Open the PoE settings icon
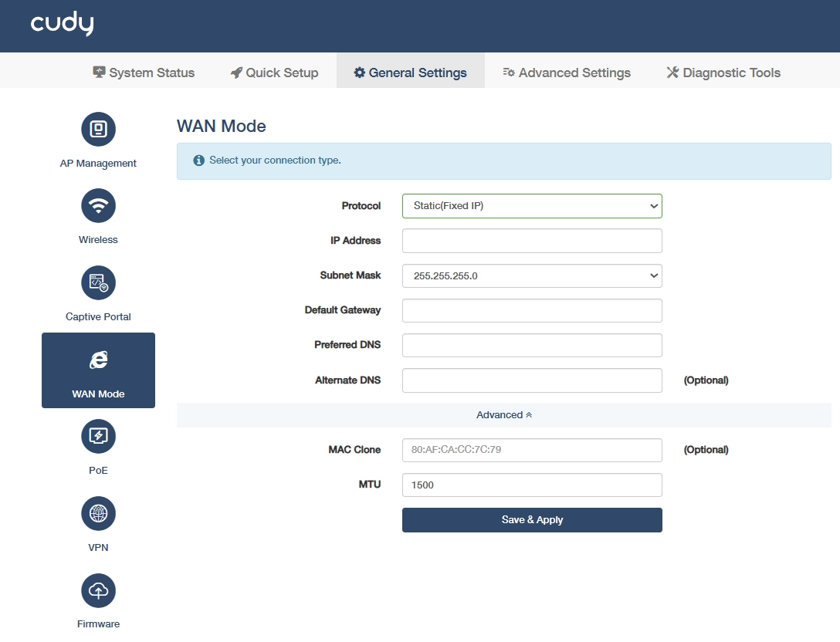Image resolution: width=840 pixels, height=642 pixels. click(98, 437)
